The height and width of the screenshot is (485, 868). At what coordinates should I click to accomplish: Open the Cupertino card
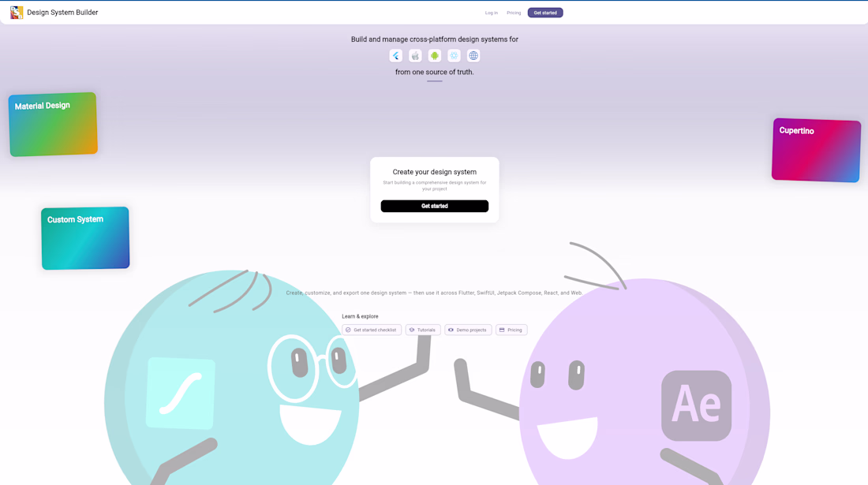point(817,151)
